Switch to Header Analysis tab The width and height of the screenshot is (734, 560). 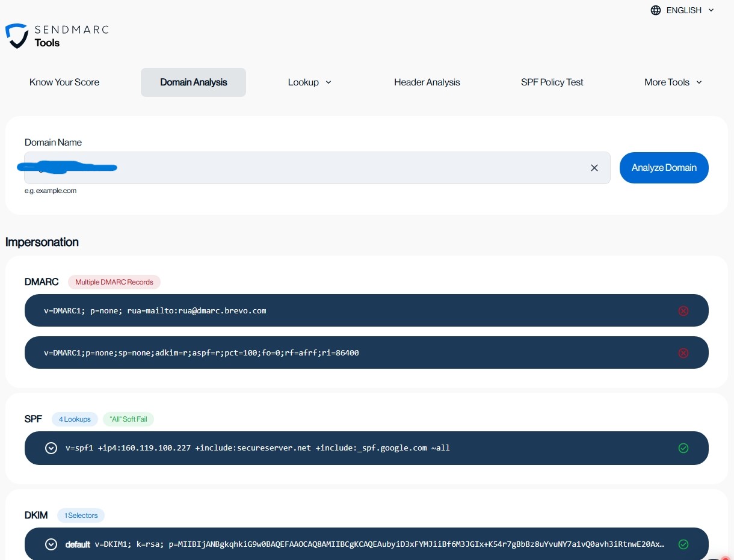click(x=427, y=82)
